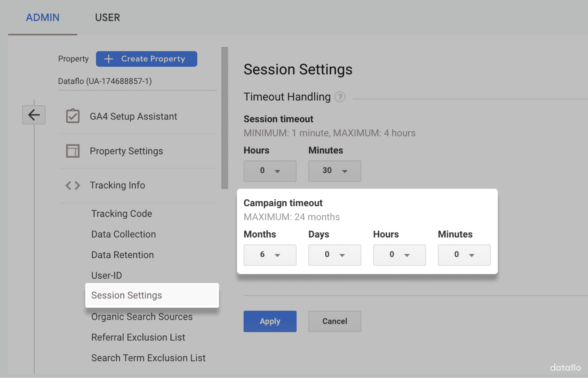Select the GA4 Setup Assistant clipboard icon
This screenshot has height=378, width=588.
(73, 116)
